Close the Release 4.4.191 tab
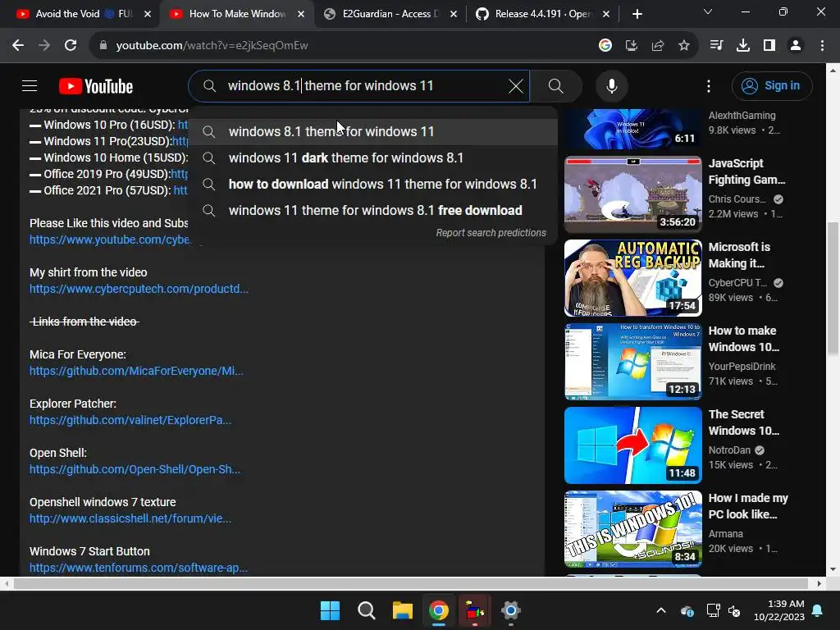 tap(606, 14)
